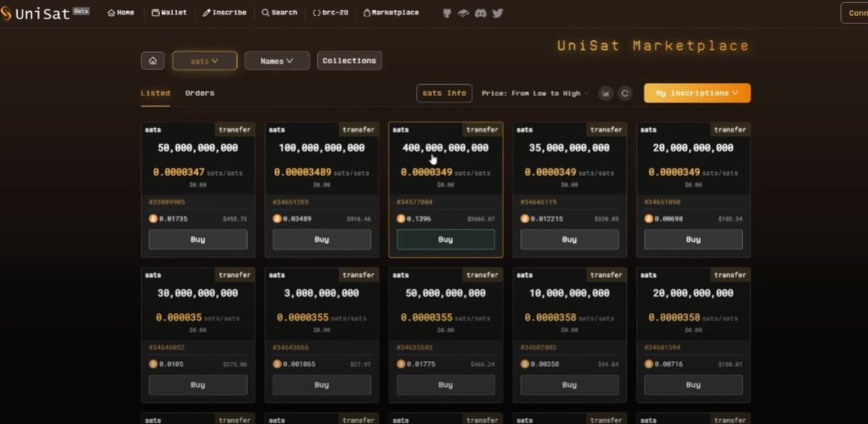Open inscription number #34643666
The height and width of the screenshot is (424, 868).
tap(291, 347)
